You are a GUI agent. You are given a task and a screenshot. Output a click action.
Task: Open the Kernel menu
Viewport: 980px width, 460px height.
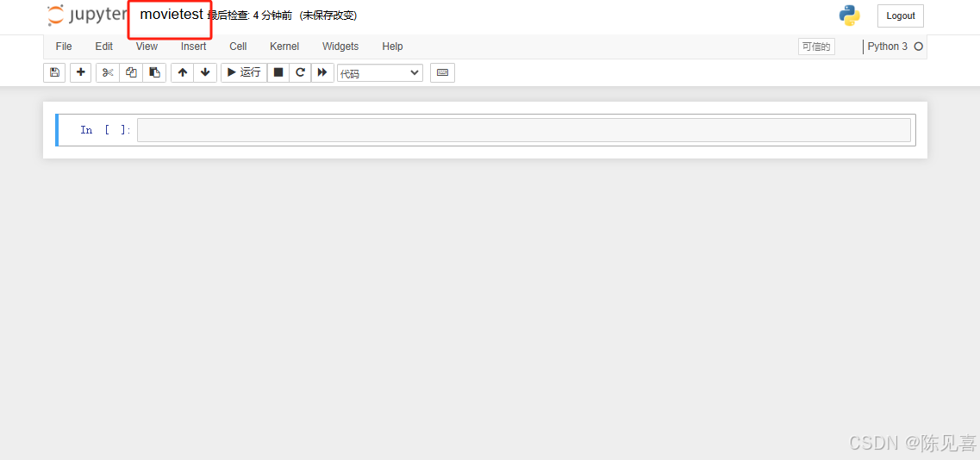[284, 47]
